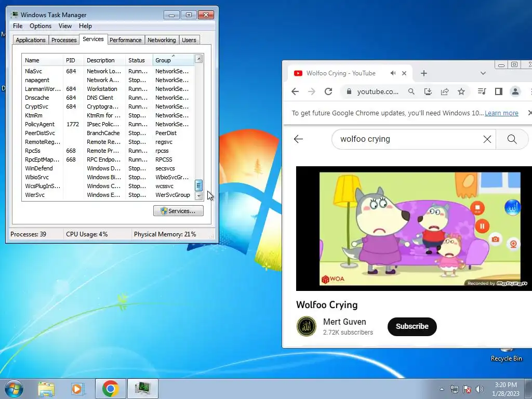Open Chrome side panel icon
Viewport: 532px width, 399px height.
tap(498, 91)
